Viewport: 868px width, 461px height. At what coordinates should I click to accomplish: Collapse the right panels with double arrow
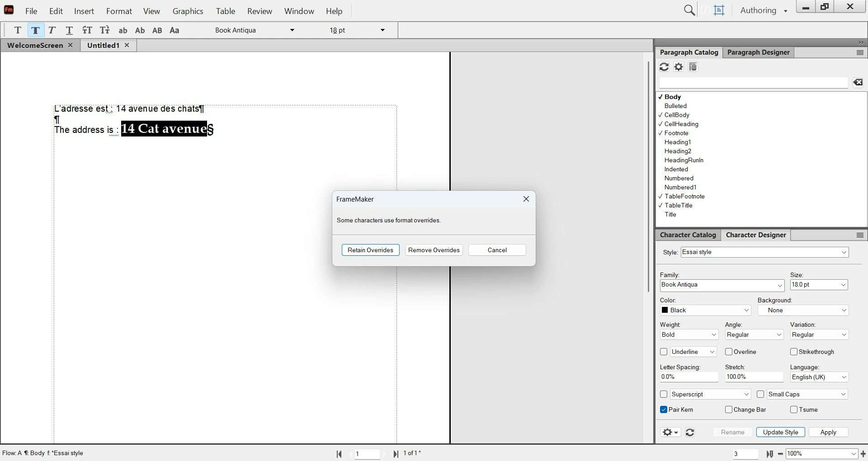[x=861, y=42]
